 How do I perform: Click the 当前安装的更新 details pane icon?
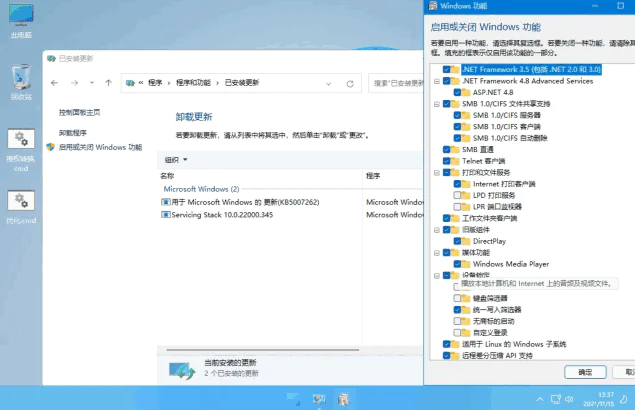point(182,370)
